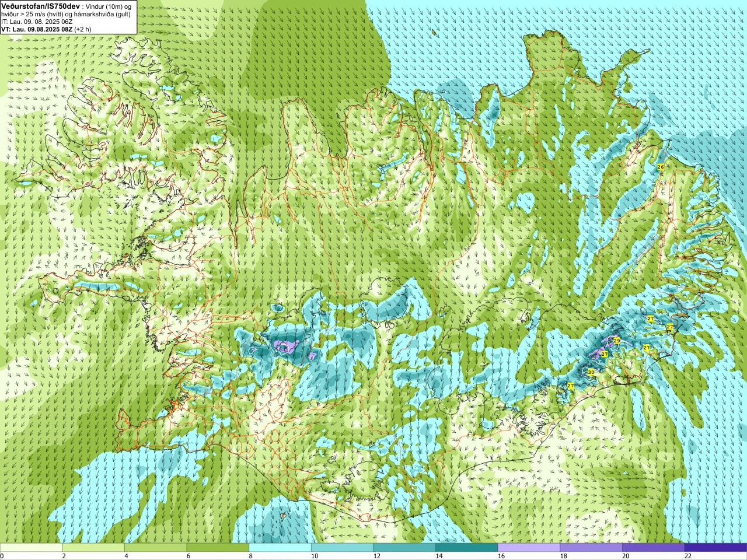Click the medium green 4–6 legend color band

pyautogui.click(x=155, y=548)
